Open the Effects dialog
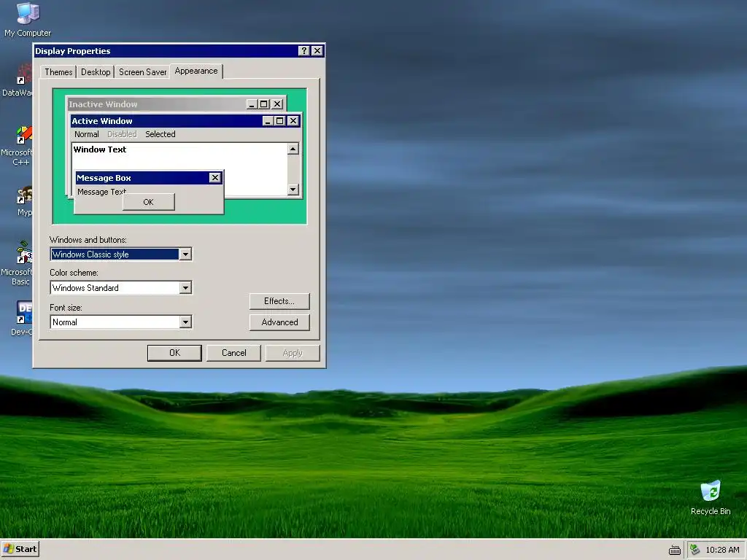747x560 pixels. [x=279, y=301]
